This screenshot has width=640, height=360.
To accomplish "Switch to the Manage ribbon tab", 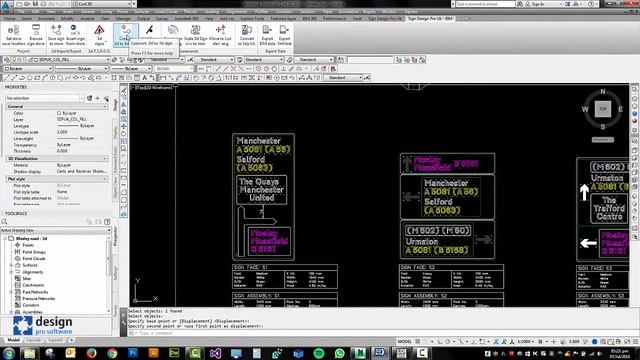I will pyautogui.click(x=123, y=19).
